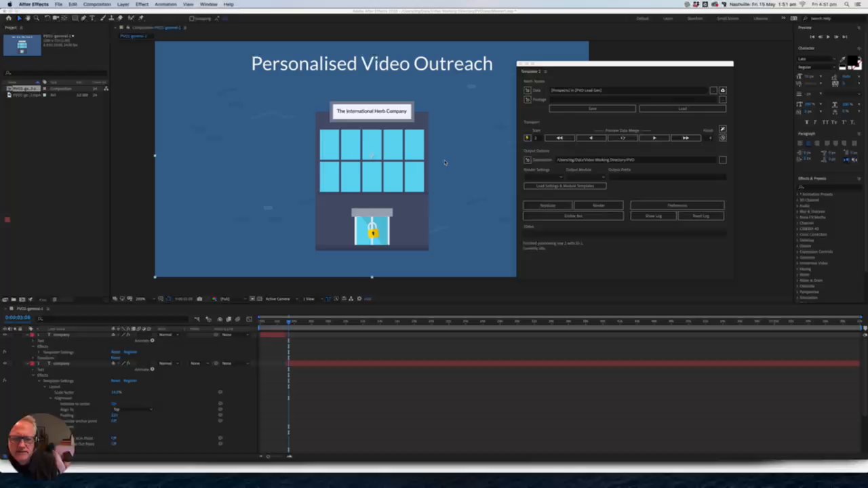Click the Project panel search field
Viewport: 868px width, 488px height.
pyautogui.click(x=57, y=73)
